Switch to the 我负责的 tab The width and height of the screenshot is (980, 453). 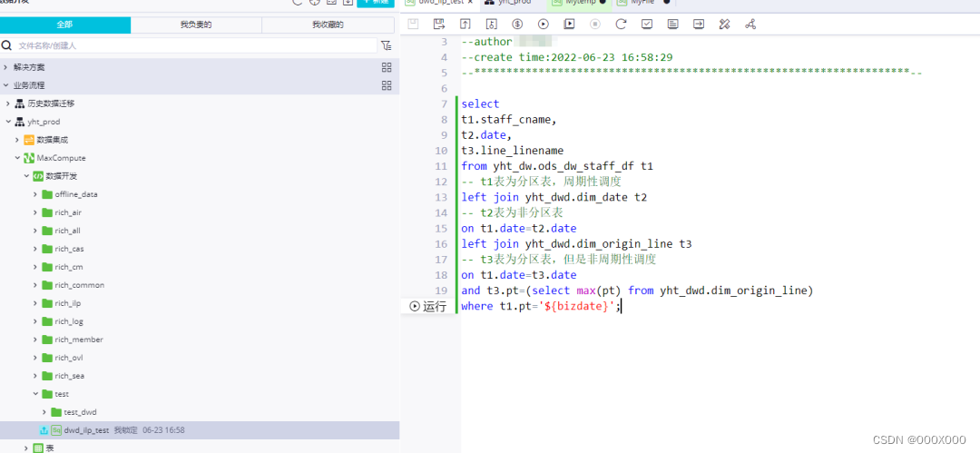tap(196, 25)
